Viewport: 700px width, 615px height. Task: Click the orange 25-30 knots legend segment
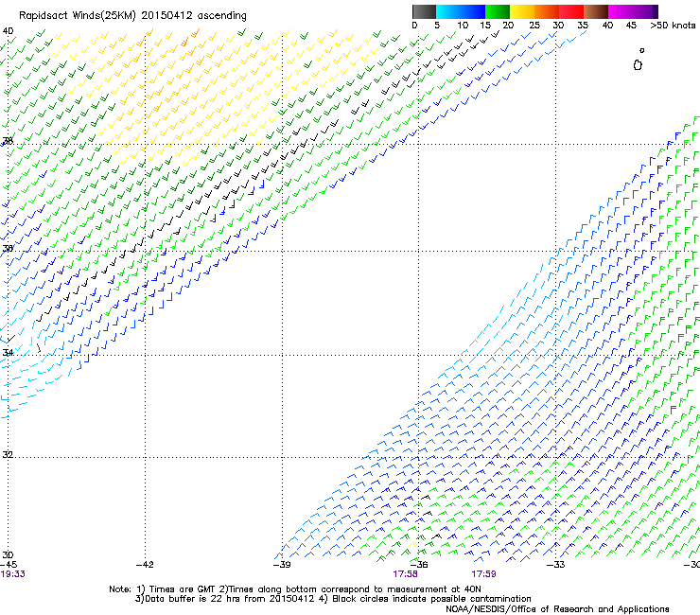tap(547, 11)
